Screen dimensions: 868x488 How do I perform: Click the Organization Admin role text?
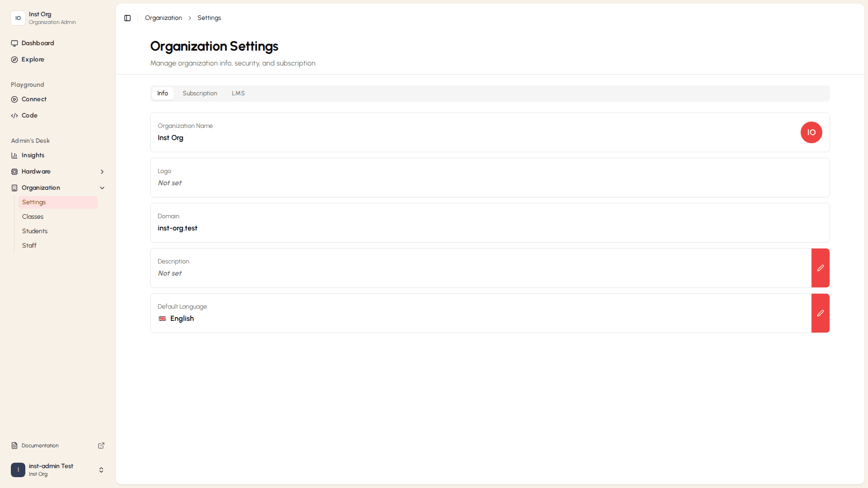click(x=52, y=23)
